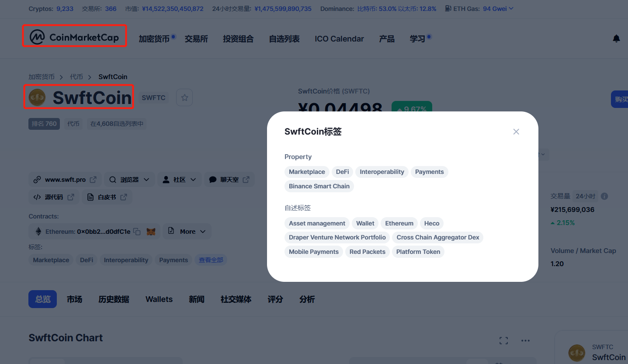
Task: Click the market cap ¥14,522,350,450,872 link
Action: [x=173, y=8]
